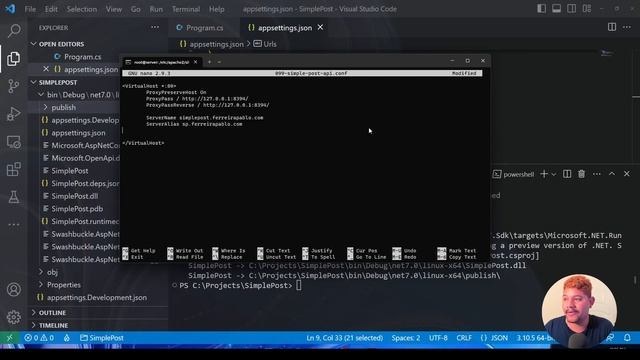Select Program.cs in Open Editors
Viewport: 640px width, 360px height.
pyautogui.click(x=82, y=57)
